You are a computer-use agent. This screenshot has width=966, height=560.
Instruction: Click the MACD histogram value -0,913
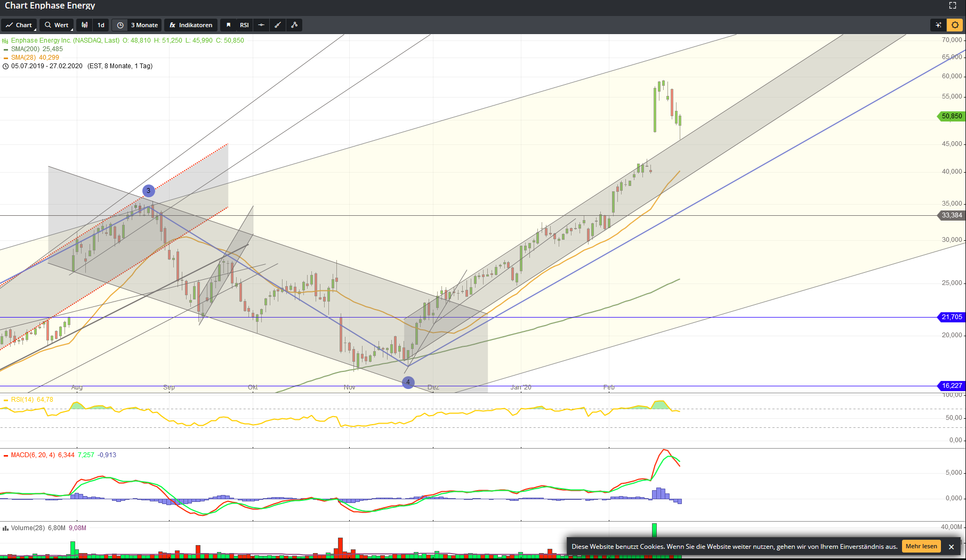tap(107, 455)
